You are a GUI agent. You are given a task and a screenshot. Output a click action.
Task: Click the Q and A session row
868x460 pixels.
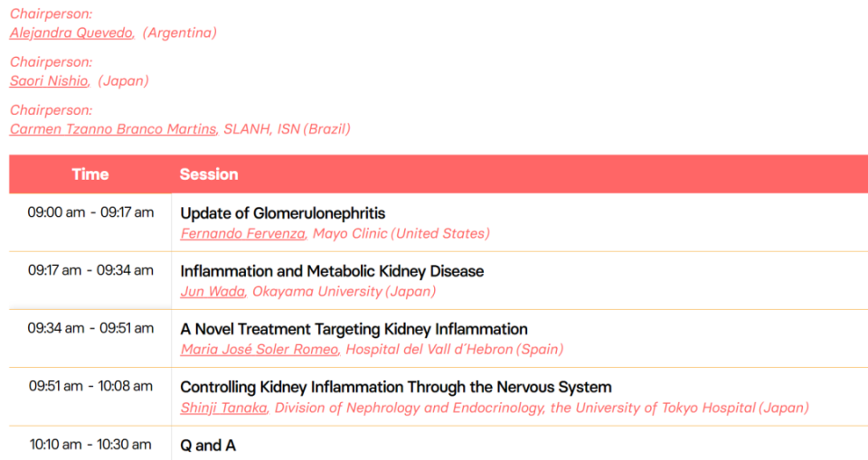[439, 445]
